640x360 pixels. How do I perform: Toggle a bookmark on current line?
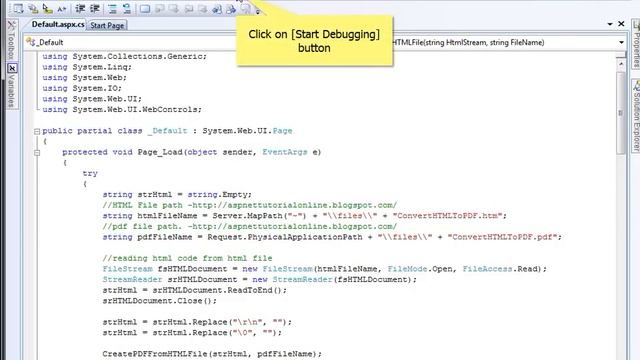tap(145, 8)
